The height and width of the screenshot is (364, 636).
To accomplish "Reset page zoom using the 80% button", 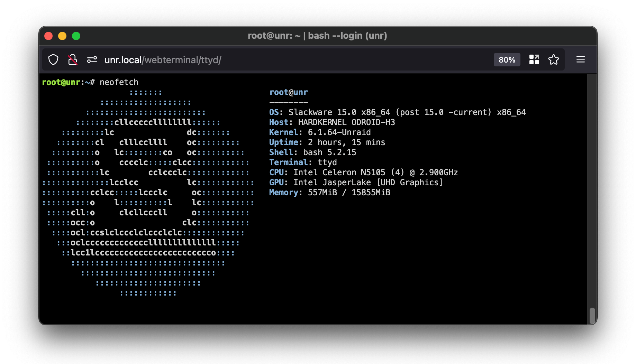I will click(x=507, y=59).
